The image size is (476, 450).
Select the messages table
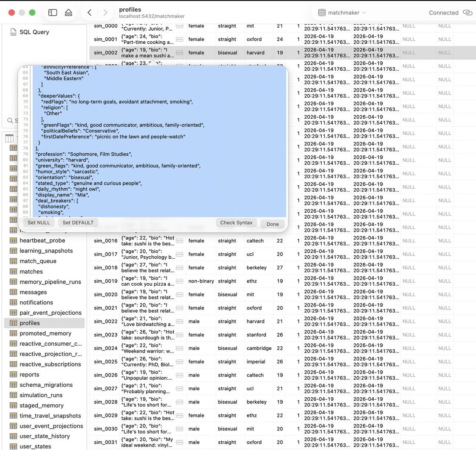[x=33, y=292]
